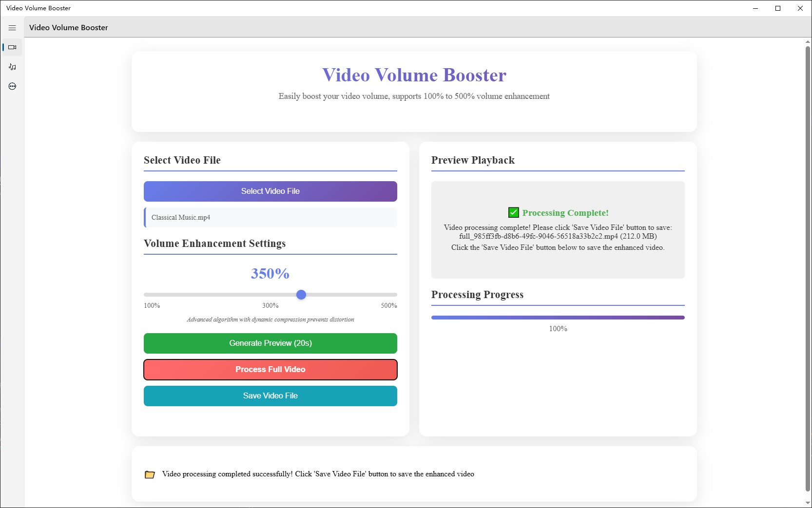Click the Video Volume Booster app bar title

coord(68,28)
